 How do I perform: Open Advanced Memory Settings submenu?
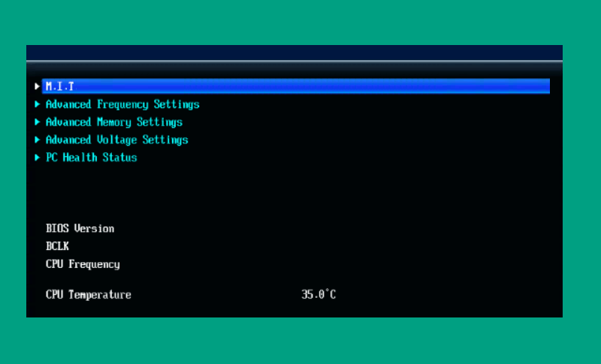tap(114, 122)
